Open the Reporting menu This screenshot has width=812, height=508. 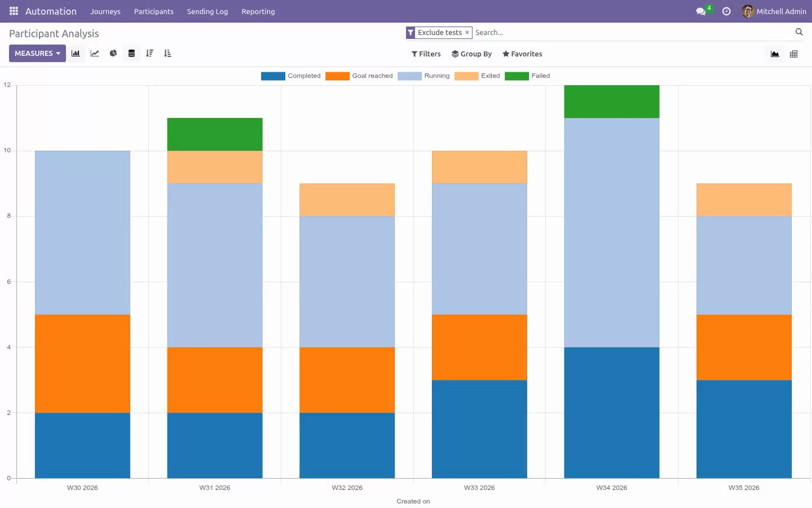pyautogui.click(x=258, y=11)
